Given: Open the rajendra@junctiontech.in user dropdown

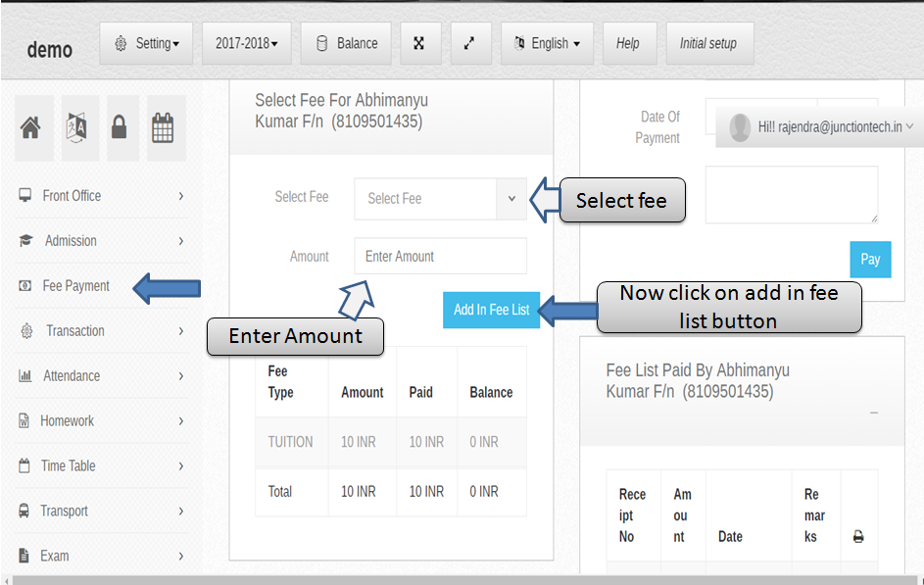Looking at the screenshot, I should 820,126.
